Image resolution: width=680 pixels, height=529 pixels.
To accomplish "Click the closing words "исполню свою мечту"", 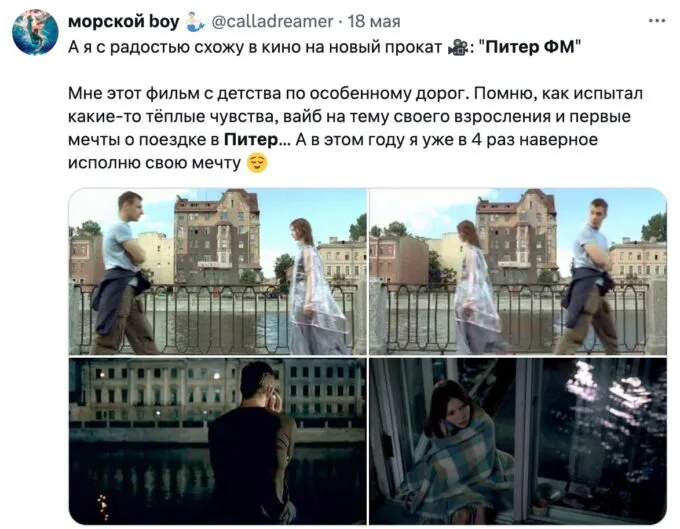I will pos(154,163).
